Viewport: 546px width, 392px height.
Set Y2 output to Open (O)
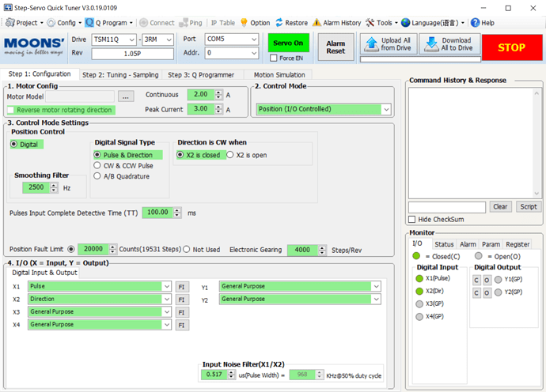point(487,293)
